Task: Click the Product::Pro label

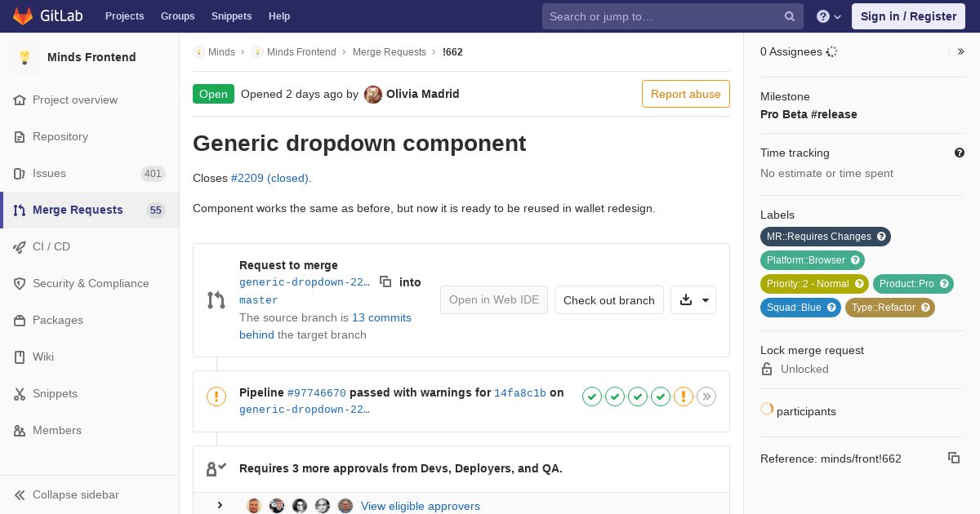Action: (x=913, y=284)
